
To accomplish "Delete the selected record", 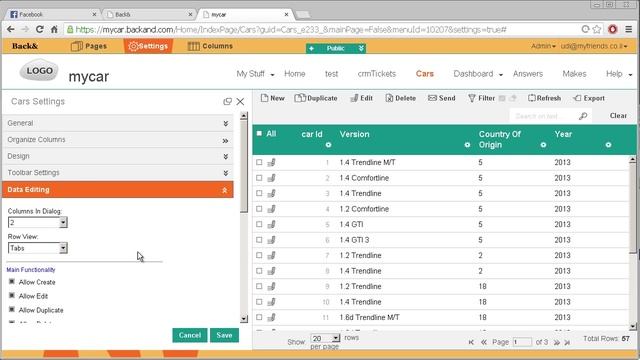I will tap(400, 98).
